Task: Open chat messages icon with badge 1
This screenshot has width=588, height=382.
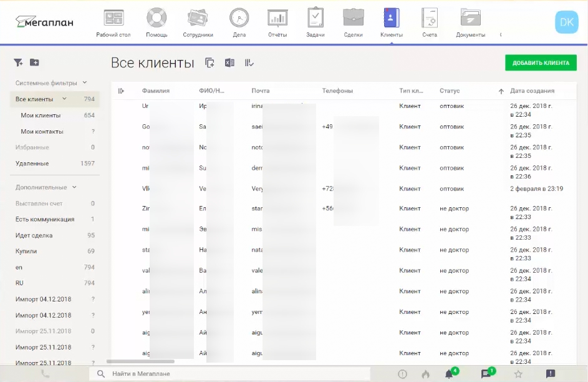Action: click(x=487, y=373)
